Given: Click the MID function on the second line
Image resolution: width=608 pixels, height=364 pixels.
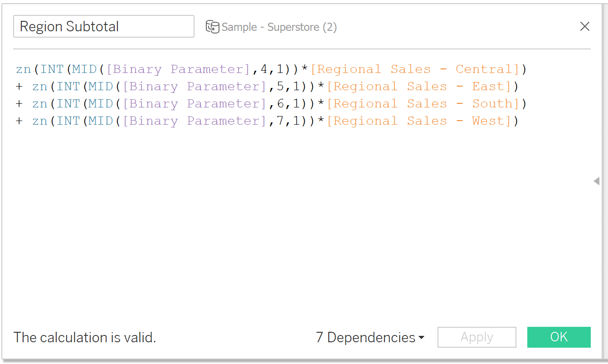Looking at the screenshot, I should pos(100,87).
